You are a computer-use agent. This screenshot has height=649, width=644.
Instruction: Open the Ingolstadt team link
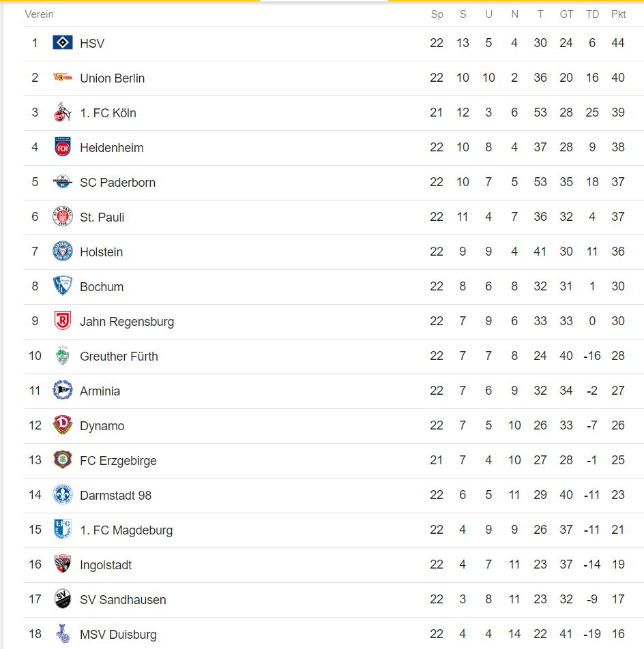(x=106, y=565)
